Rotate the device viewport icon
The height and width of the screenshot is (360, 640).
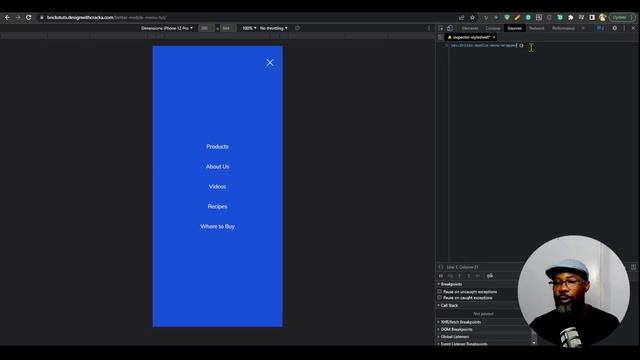[x=297, y=28]
